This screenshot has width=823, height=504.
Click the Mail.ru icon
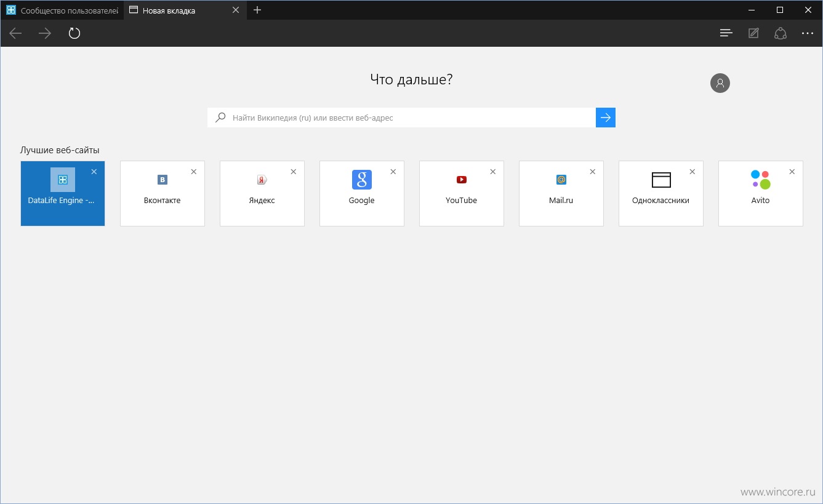(561, 180)
